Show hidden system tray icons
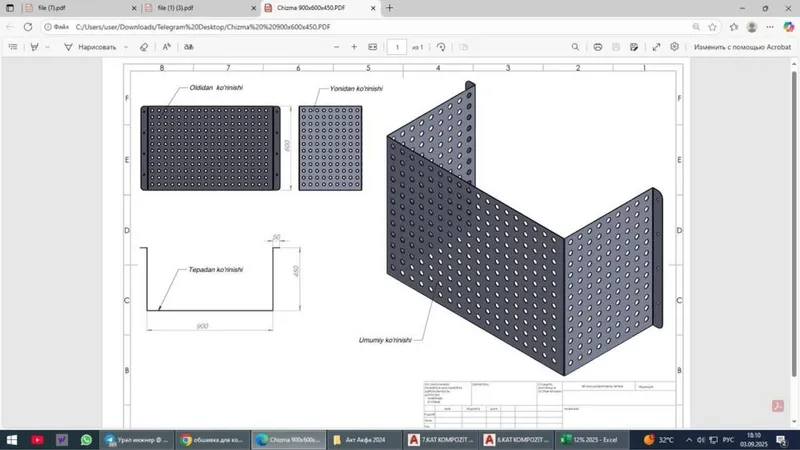The height and width of the screenshot is (450, 800). tap(689, 440)
